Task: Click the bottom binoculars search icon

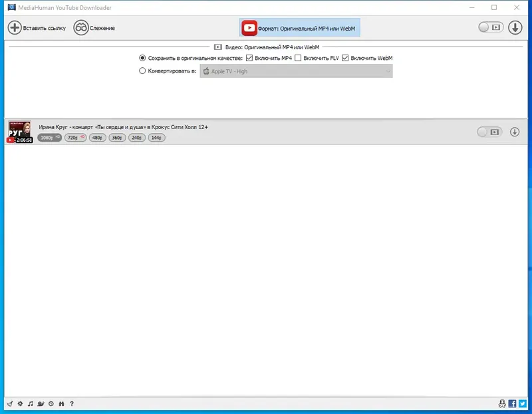Action: tap(61, 403)
